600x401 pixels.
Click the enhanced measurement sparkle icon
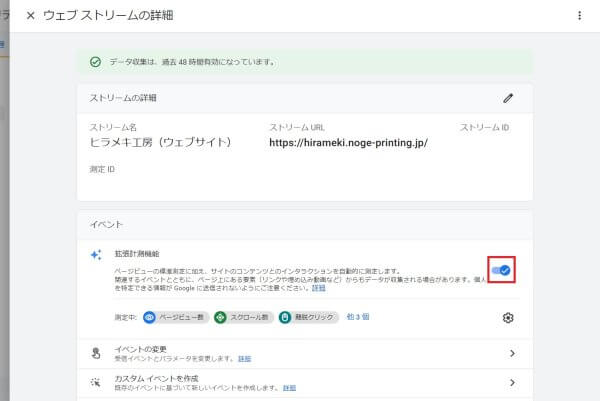[x=96, y=255]
